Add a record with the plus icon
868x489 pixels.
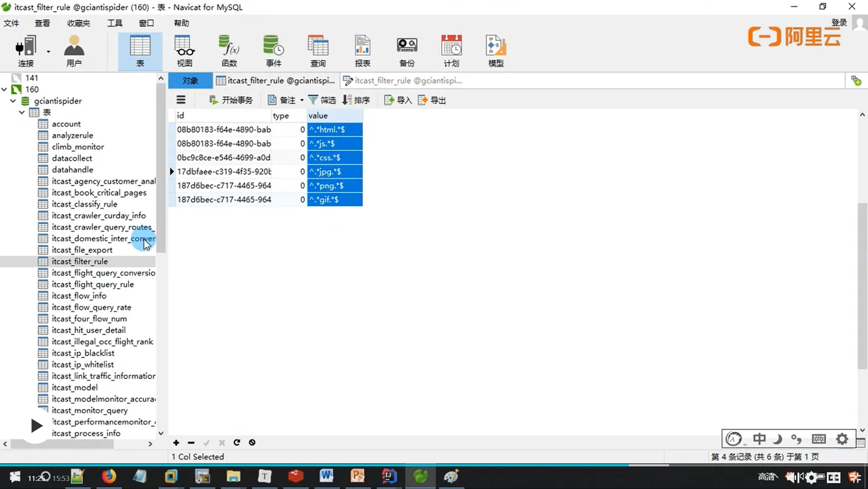point(176,442)
